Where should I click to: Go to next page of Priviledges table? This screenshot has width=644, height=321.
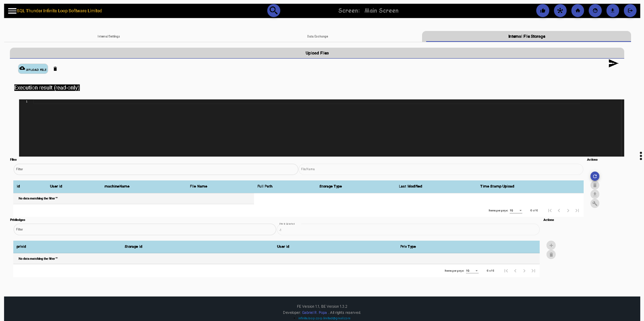pyautogui.click(x=524, y=271)
